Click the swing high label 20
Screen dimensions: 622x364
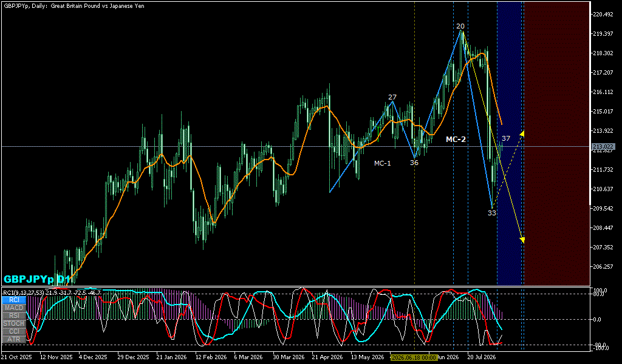460,26
